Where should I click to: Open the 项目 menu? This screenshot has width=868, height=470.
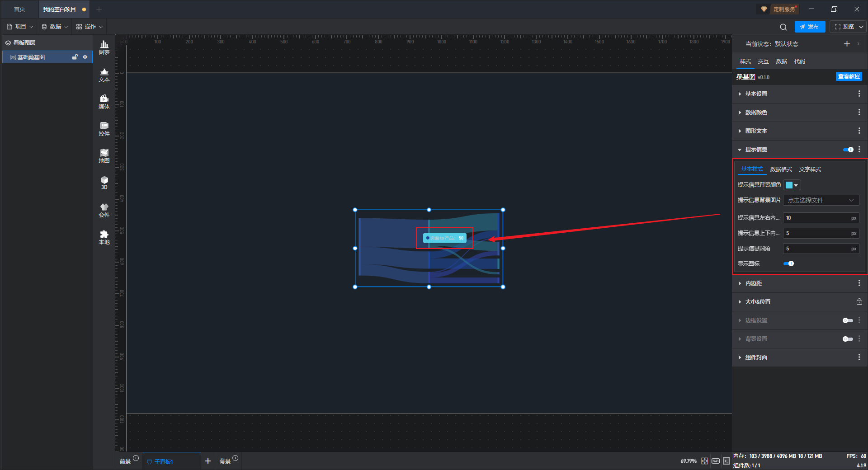pyautogui.click(x=20, y=27)
